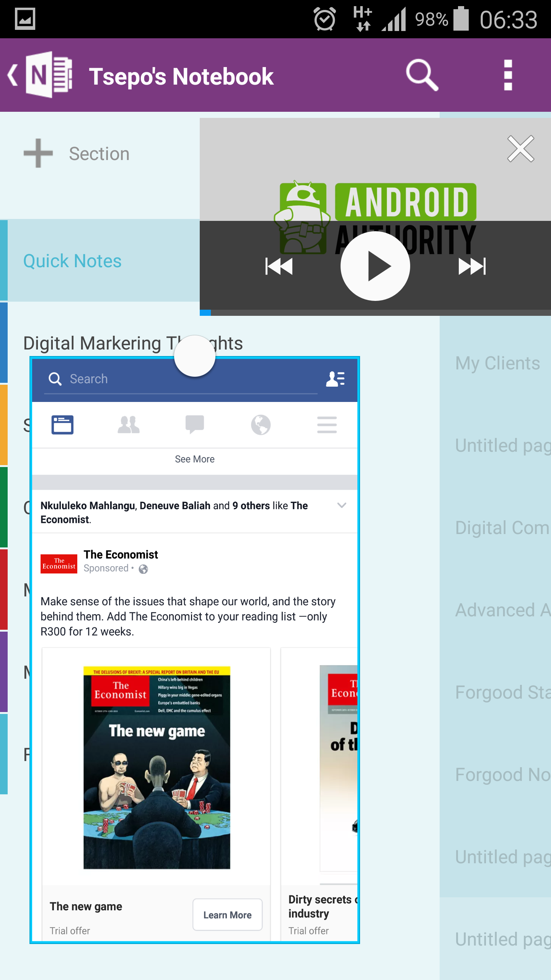Tap the Tsepo's Notebook title
The height and width of the screenshot is (980, 551).
[x=181, y=76]
